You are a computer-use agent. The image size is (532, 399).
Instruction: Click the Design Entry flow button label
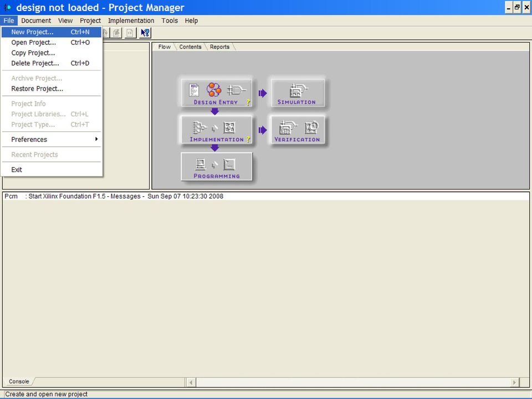(216, 102)
